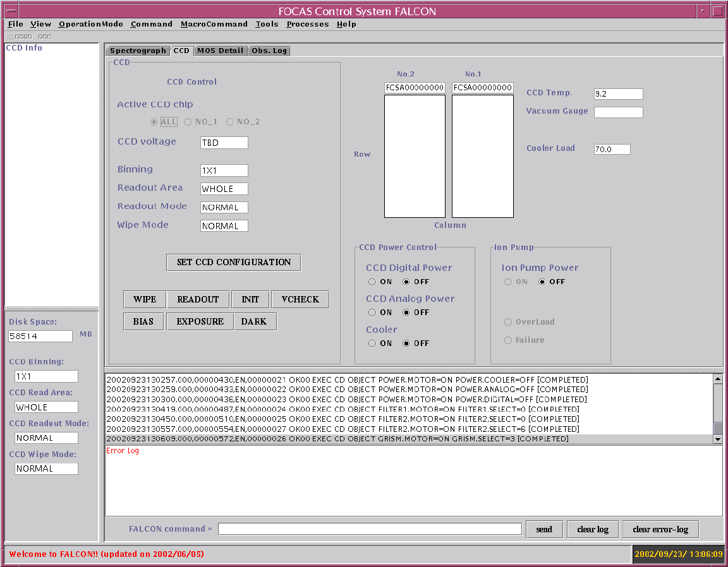Switch to the Spectrograph tab
This screenshot has height=567, width=728.
point(138,51)
